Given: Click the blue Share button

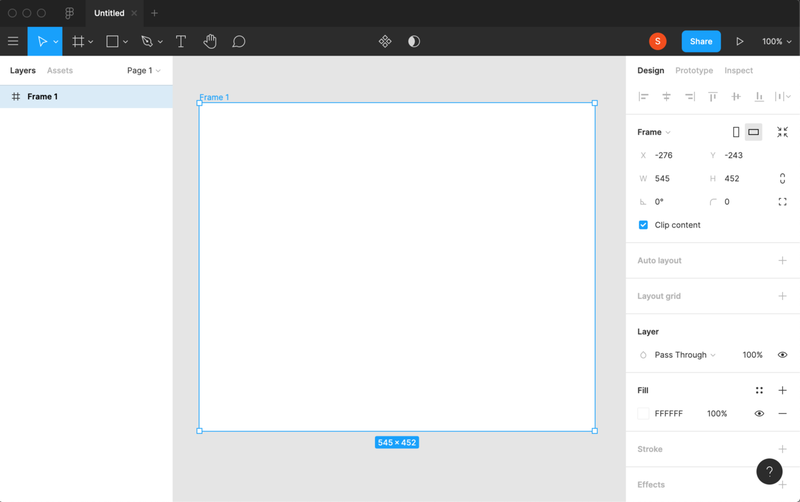Looking at the screenshot, I should point(701,41).
